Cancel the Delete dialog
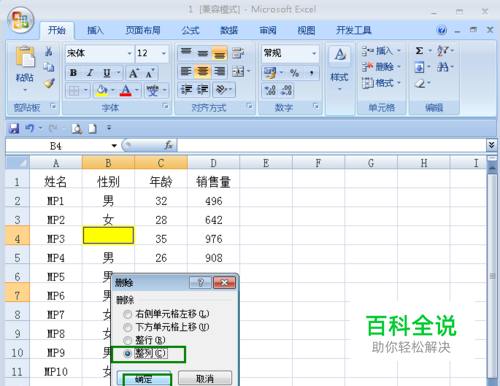 point(205,379)
